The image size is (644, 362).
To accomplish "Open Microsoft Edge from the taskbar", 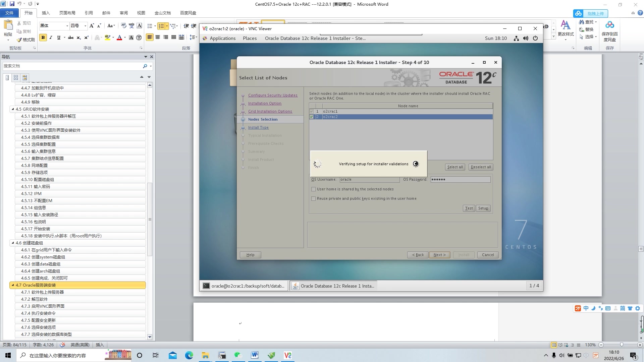I will [x=189, y=355].
